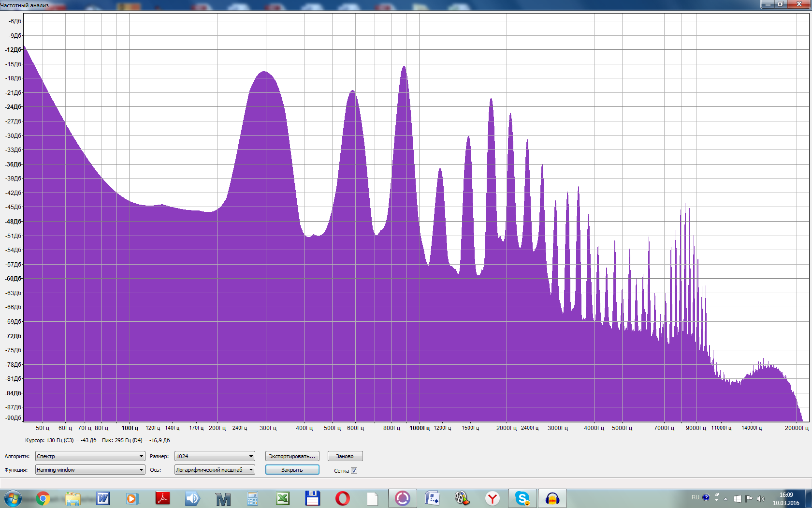Open Adobe Reader from the taskbar
812x508 pixels.
click(162, 498)
